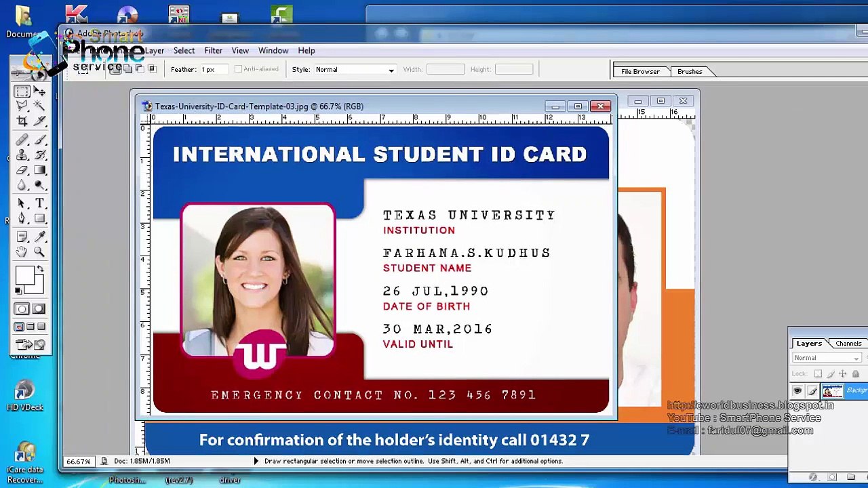Hide the Background layer with eye icon
Viewport: 868px width, 488px height.
(797, 391)
